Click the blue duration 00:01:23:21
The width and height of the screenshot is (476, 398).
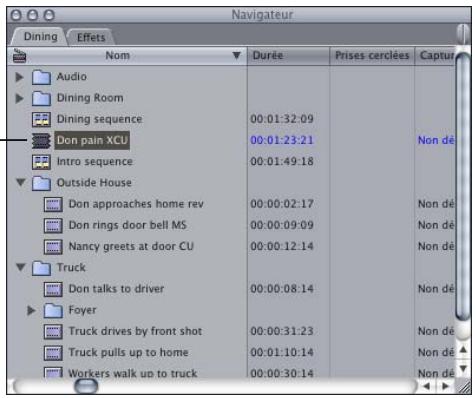click(x=282, y=140)
